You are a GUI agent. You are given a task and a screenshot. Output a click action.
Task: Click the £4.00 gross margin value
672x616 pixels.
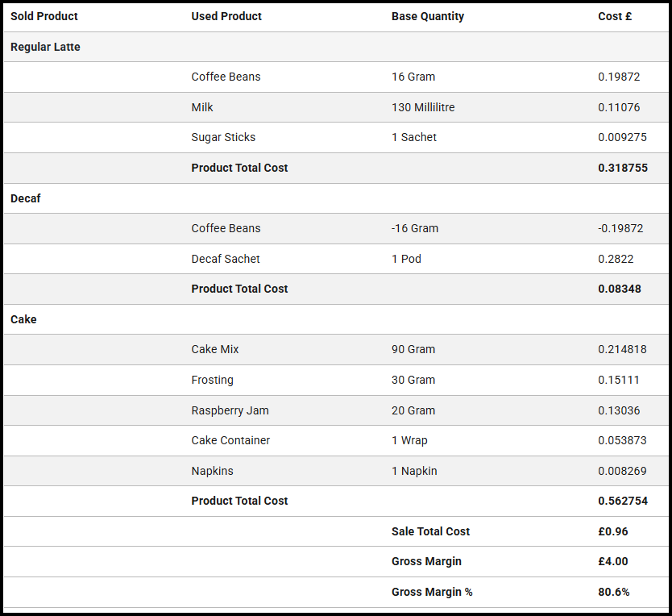(x=612, y=561)
